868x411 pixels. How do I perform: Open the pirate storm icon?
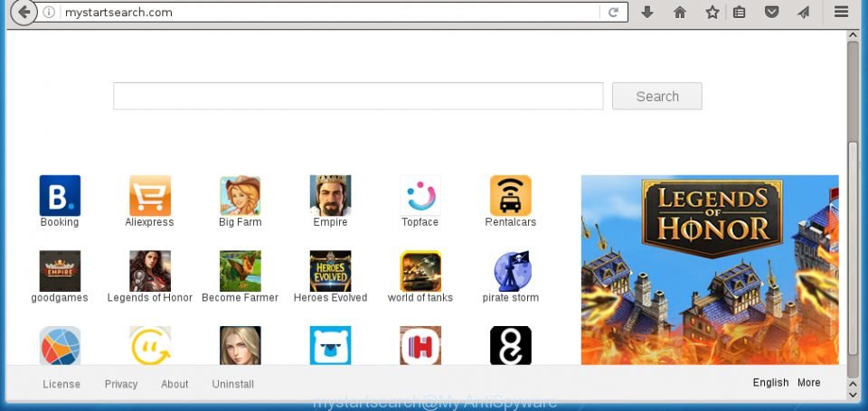(x=512, y=271)
